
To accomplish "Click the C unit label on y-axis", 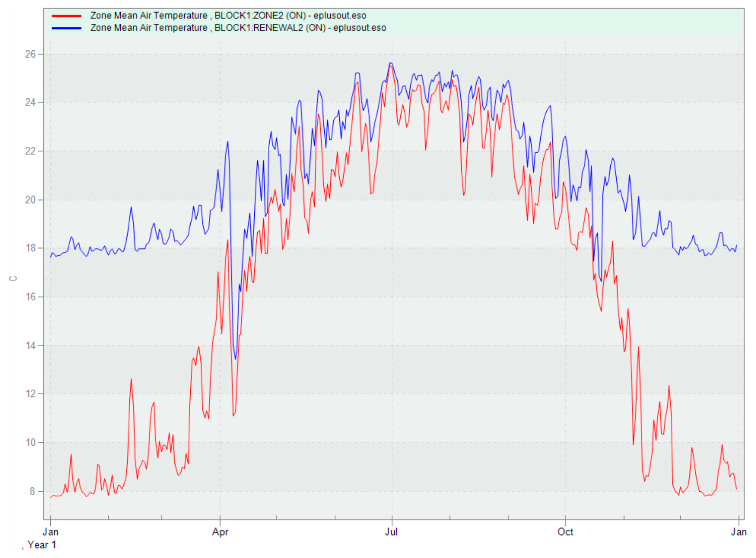I will [13, 278].
